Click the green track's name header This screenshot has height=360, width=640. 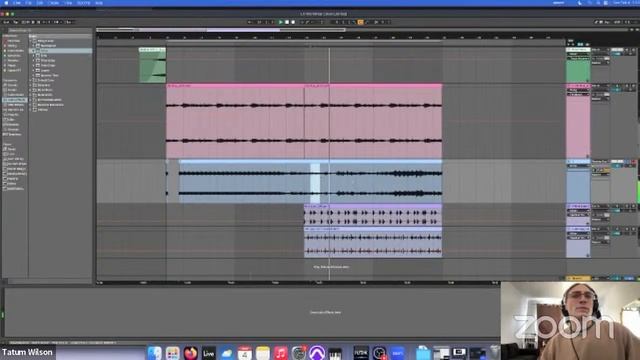(578, 50)
